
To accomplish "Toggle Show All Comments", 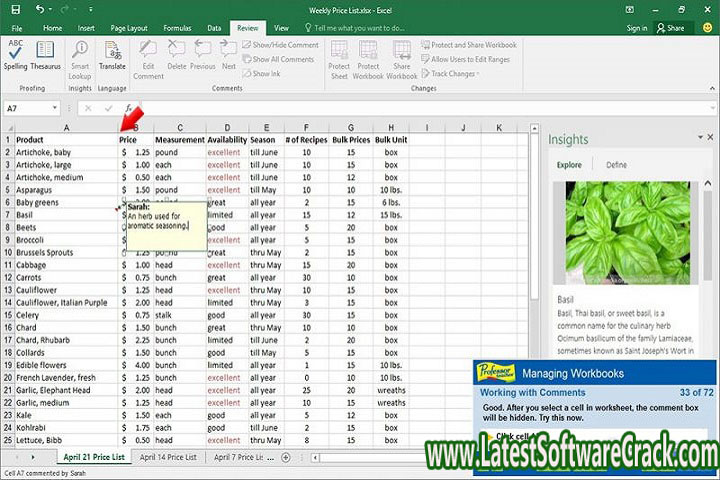I will [278, 59].
